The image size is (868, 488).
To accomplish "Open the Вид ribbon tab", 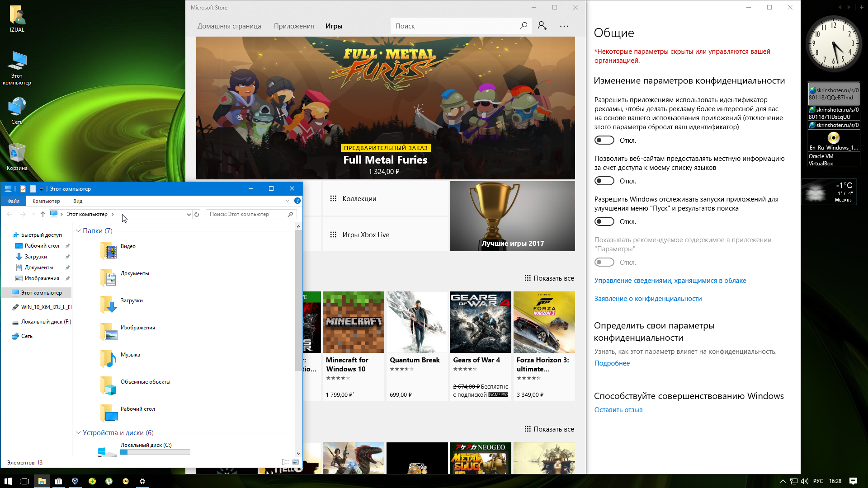I will click(78, 201).
